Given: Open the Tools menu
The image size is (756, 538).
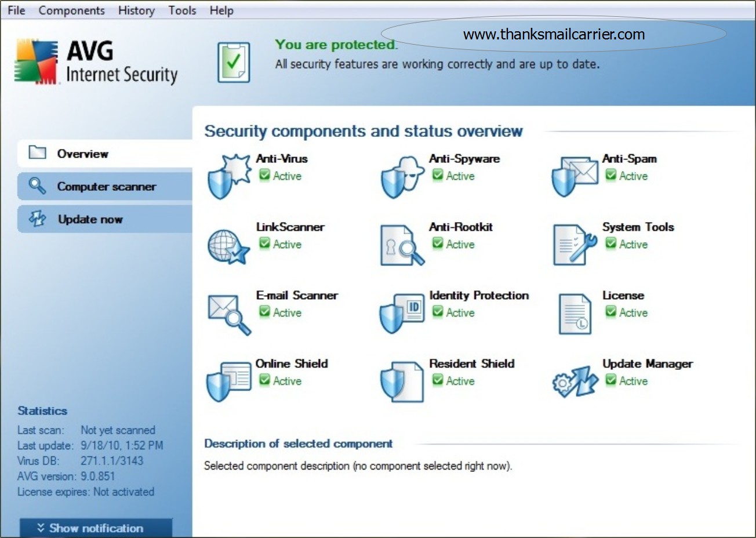Looking at the screenshot, I should (181, 10).
